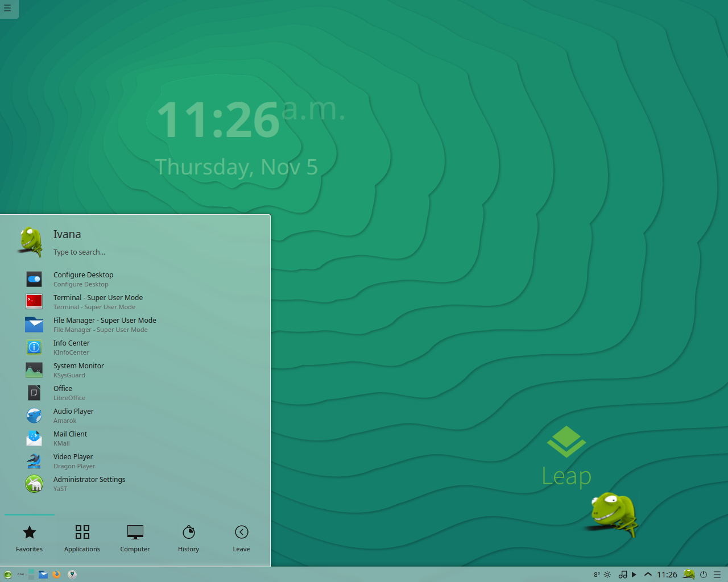The image size is (728, 582).
Task: Click the play button in system tray
Action: coord(634,575)
